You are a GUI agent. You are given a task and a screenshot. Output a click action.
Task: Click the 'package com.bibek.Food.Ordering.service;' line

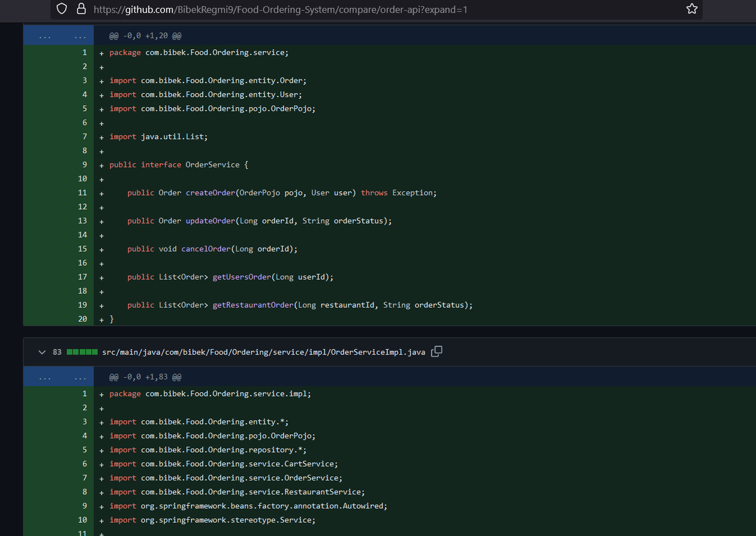coord(199,52)
